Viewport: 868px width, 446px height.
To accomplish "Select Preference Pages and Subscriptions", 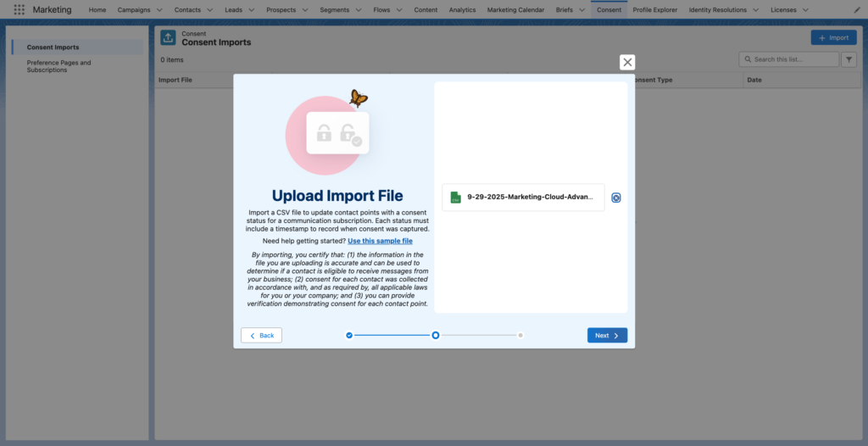I will point(59,66).
